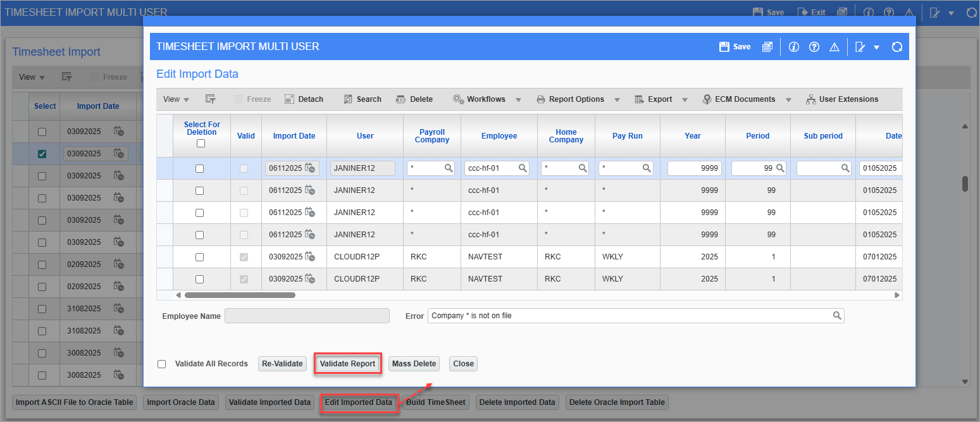Uncheck the selected row for date 03092025
This screenshot has width=980, height=422.
(x=41, y=153)
